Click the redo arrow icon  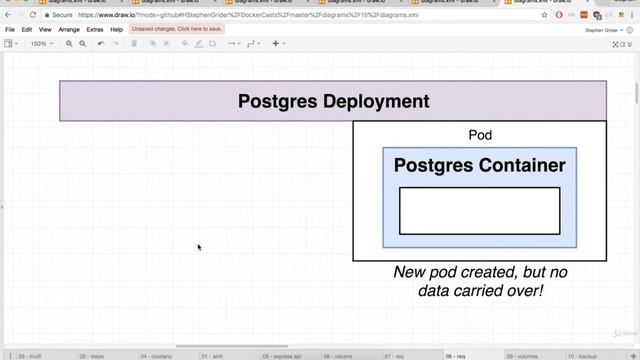click(x=116, y=44)
